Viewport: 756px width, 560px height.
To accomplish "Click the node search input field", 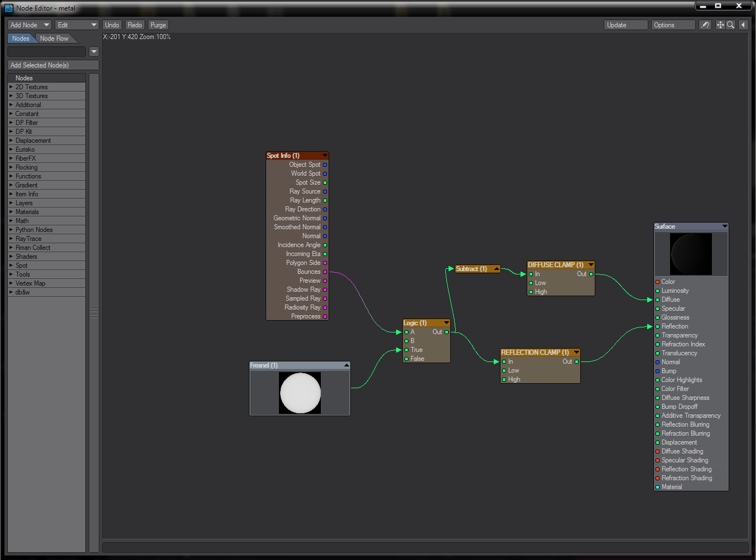I will (47, 51).
